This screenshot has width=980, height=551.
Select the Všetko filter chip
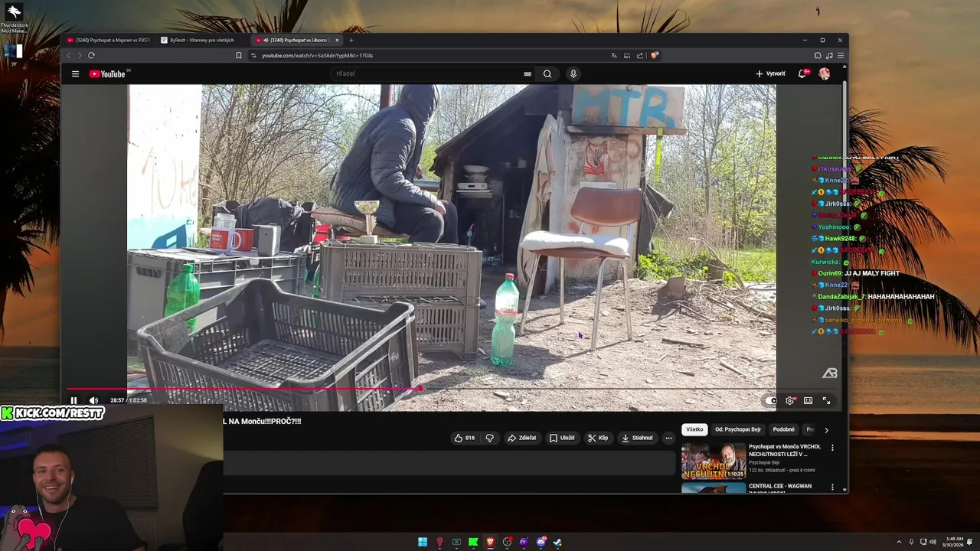pos(694,429)
